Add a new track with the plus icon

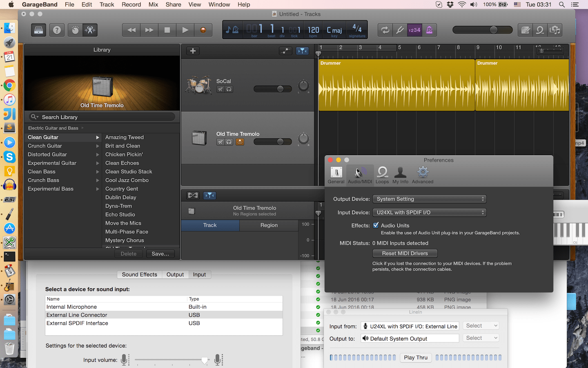pos(192,51)
